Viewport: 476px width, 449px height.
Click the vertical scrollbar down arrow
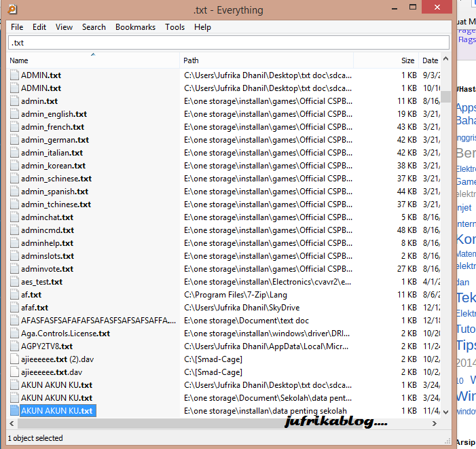(445, 412)
